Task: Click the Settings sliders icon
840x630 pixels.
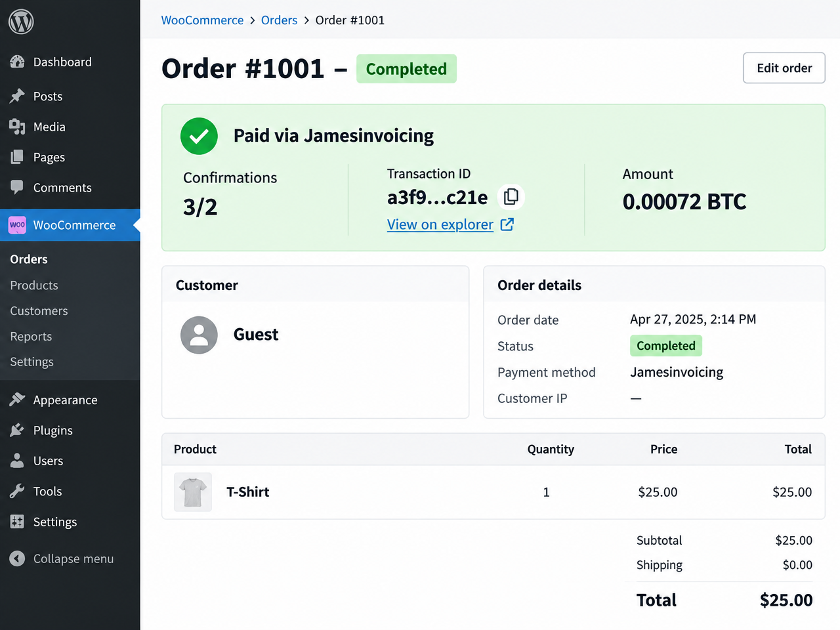Action: [17, 522]
